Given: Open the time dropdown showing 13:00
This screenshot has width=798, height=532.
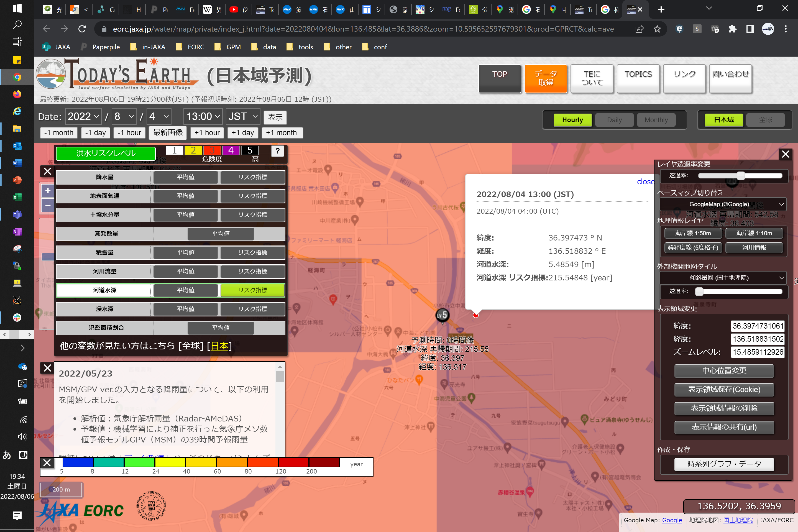Looking at the screenshot, I should 203,116.
